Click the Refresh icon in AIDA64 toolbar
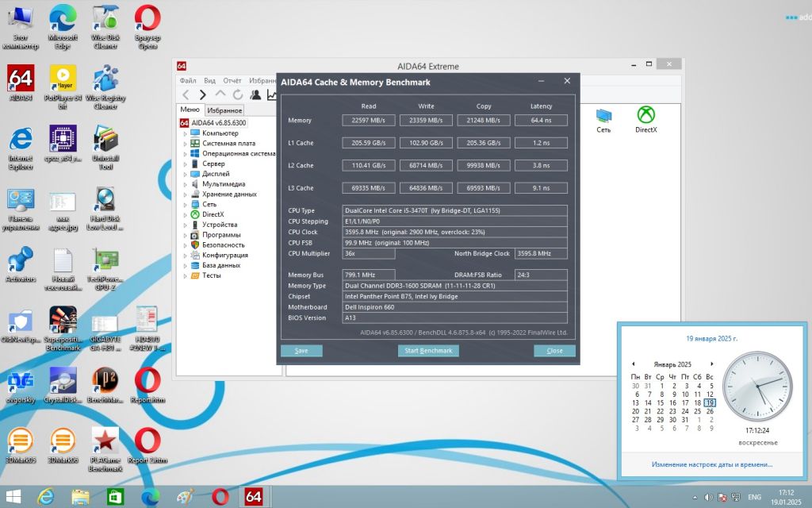 [x=238, y=94]
